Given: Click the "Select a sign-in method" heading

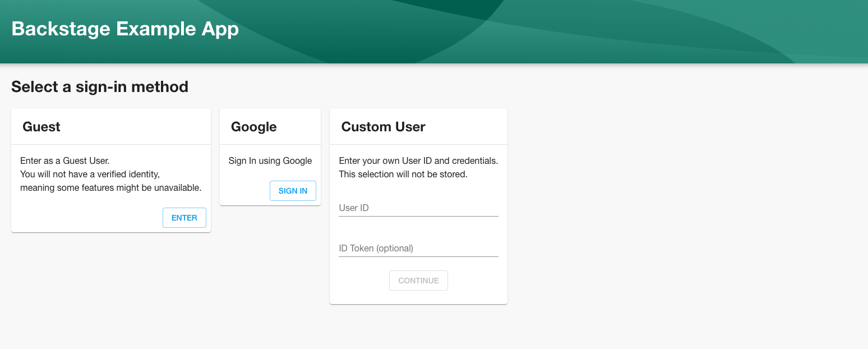Looking at the screenshot, I should point(100,87).
